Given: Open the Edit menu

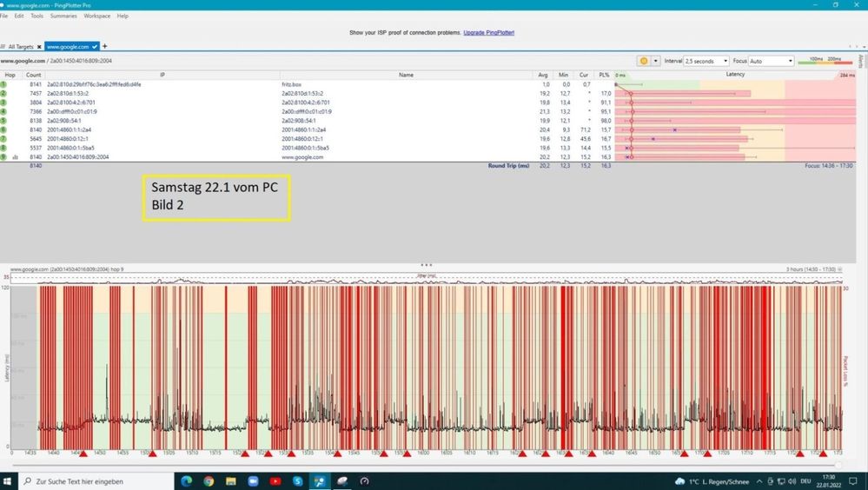Looking at the screenshot, I should [x=19, y=16].
